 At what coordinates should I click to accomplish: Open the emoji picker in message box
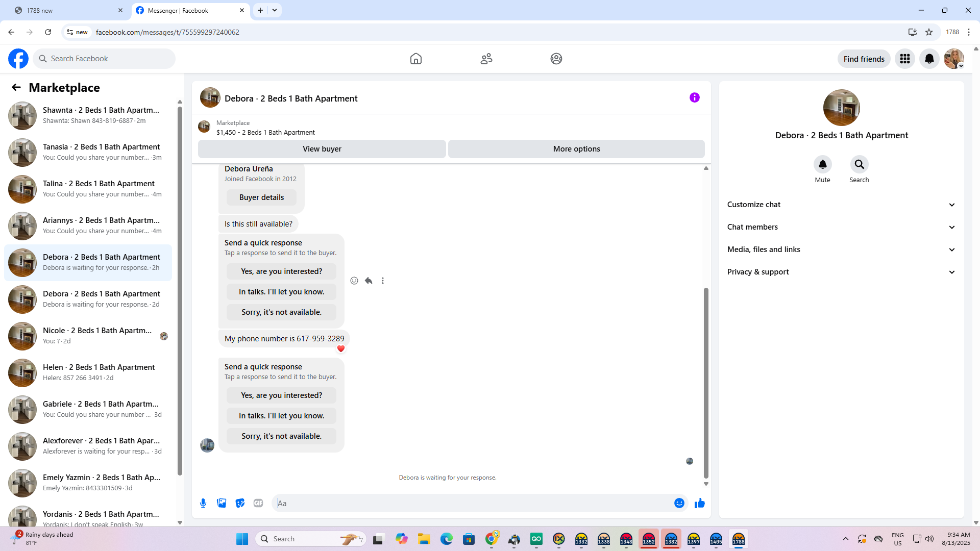pos(679,503)
